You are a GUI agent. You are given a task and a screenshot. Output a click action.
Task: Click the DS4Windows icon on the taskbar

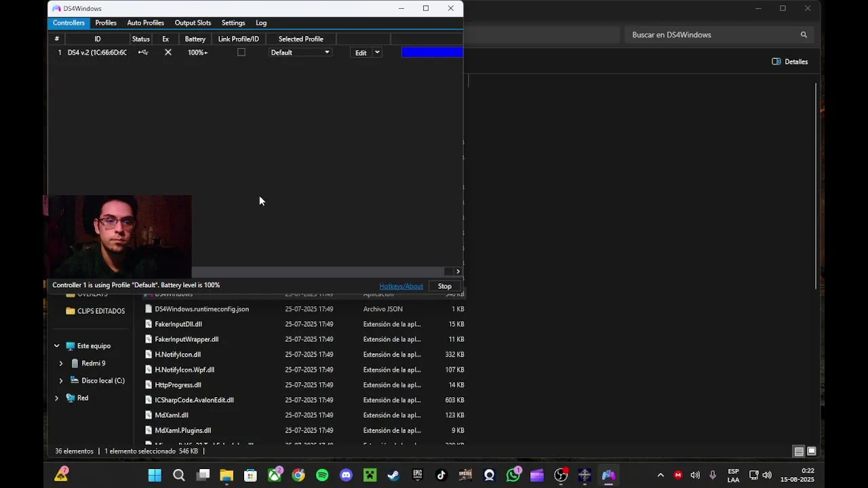click(608, 475)
